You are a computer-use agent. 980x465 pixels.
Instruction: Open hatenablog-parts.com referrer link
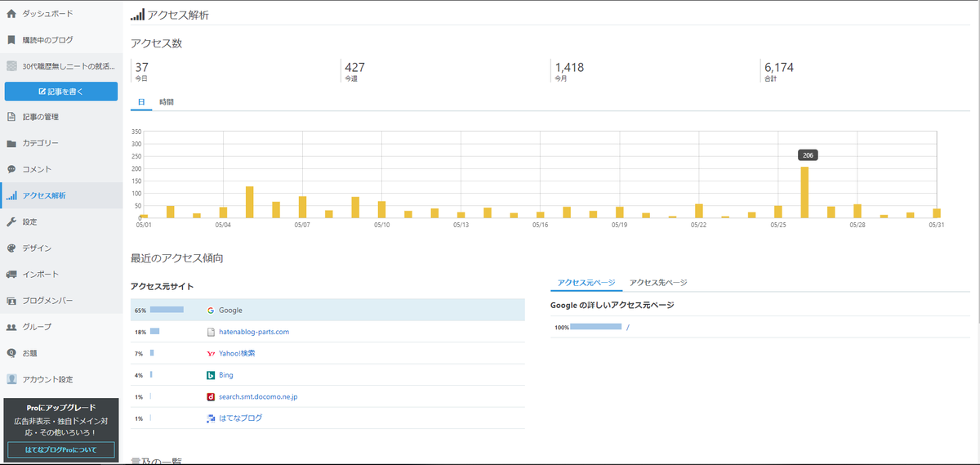pyautogui.click(x=254, y=332)
